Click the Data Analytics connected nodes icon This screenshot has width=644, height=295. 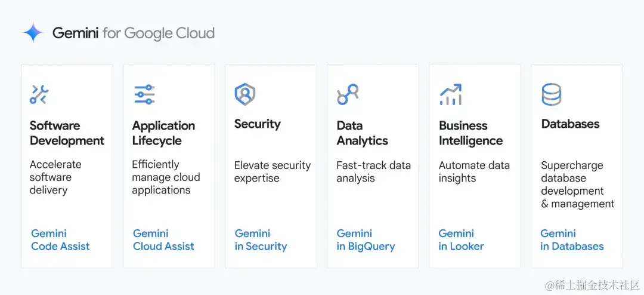348,94
